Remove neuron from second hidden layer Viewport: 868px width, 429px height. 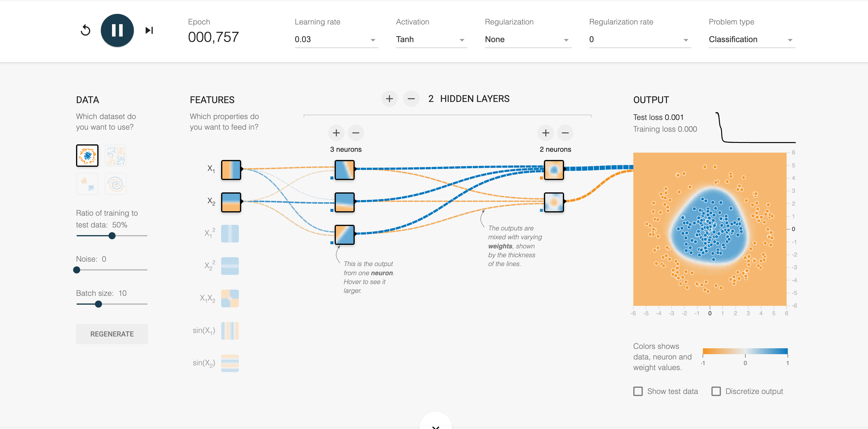[565, 133]
